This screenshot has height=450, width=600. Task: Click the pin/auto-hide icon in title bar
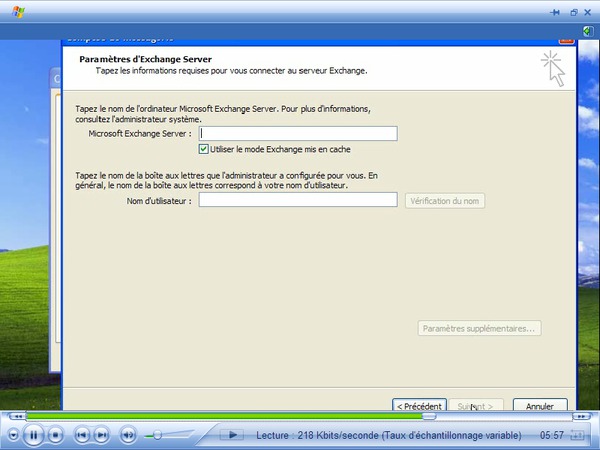[x=555, y=13]
